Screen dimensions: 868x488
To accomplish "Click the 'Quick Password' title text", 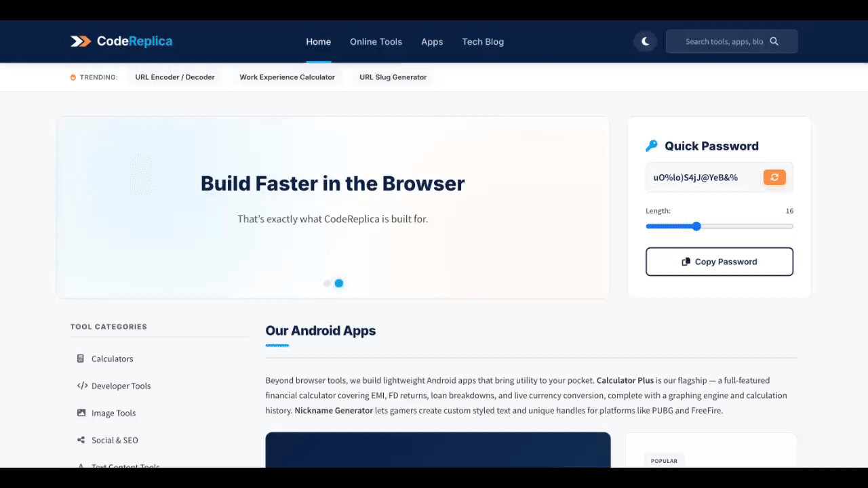I will pyautogui.click(x=711, y=146).
